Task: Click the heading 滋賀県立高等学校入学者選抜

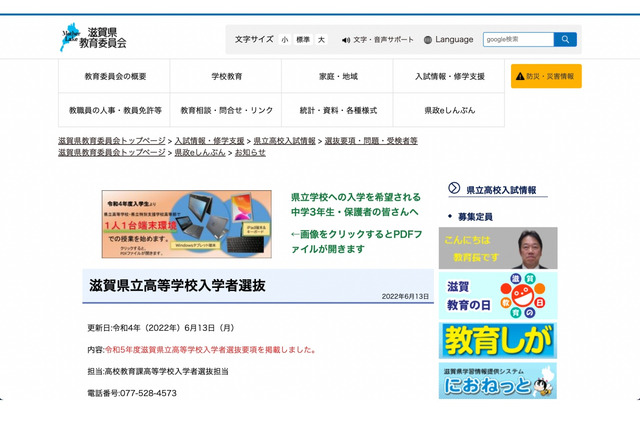Action: [x=177, y=285]
